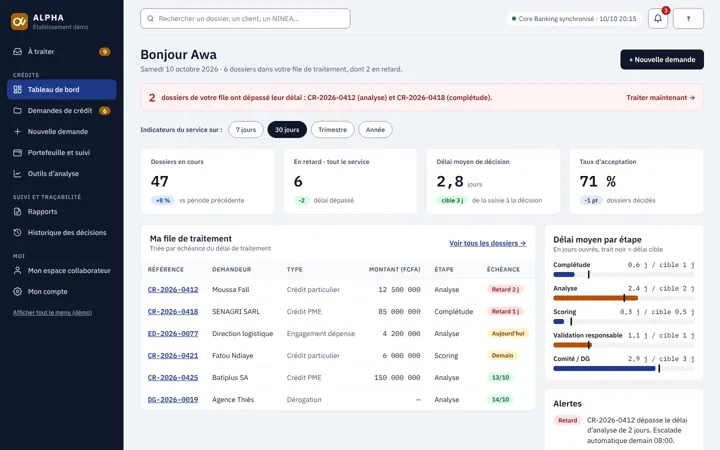The width and height of the screenshot is (720, 450).
Task: Click the amount 150 000 000
Action: pyautogui.click(x=397, y=378)
